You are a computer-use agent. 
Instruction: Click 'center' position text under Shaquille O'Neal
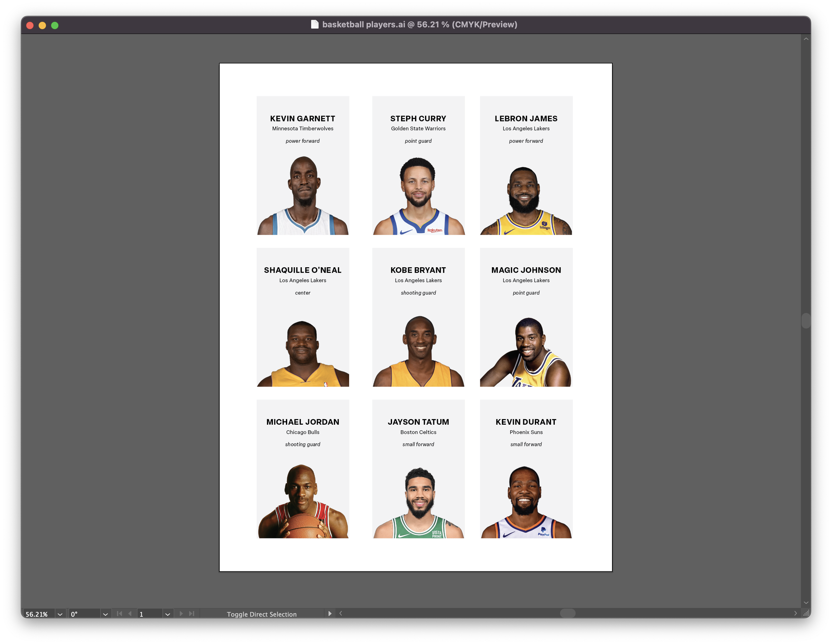pyautogui.click(x=303, y=293)
